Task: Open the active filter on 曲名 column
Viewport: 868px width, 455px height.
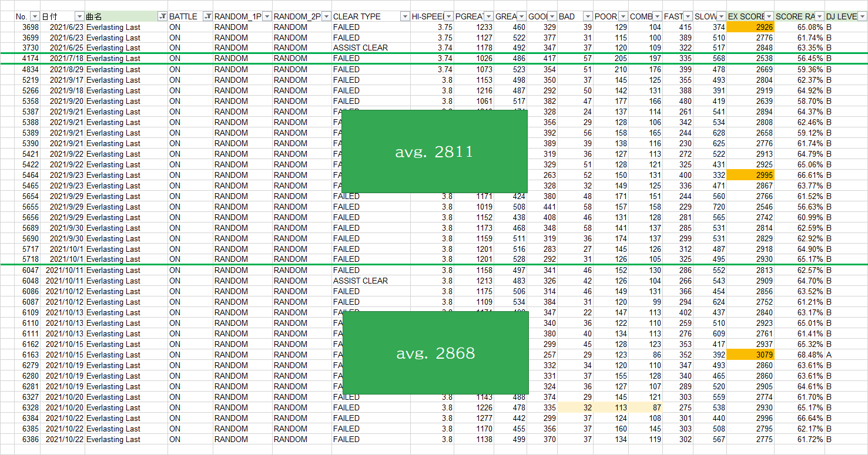Action: click(162, 16)
